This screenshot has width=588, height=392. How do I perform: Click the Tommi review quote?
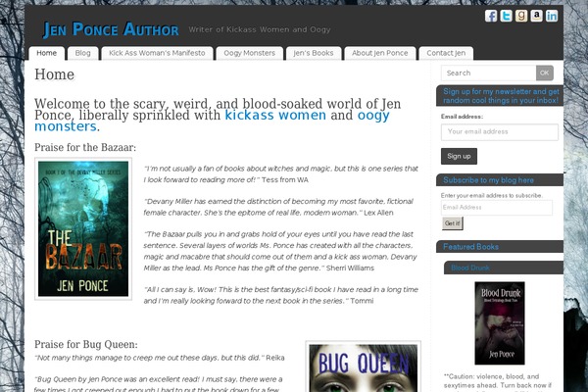click(281, 295)
